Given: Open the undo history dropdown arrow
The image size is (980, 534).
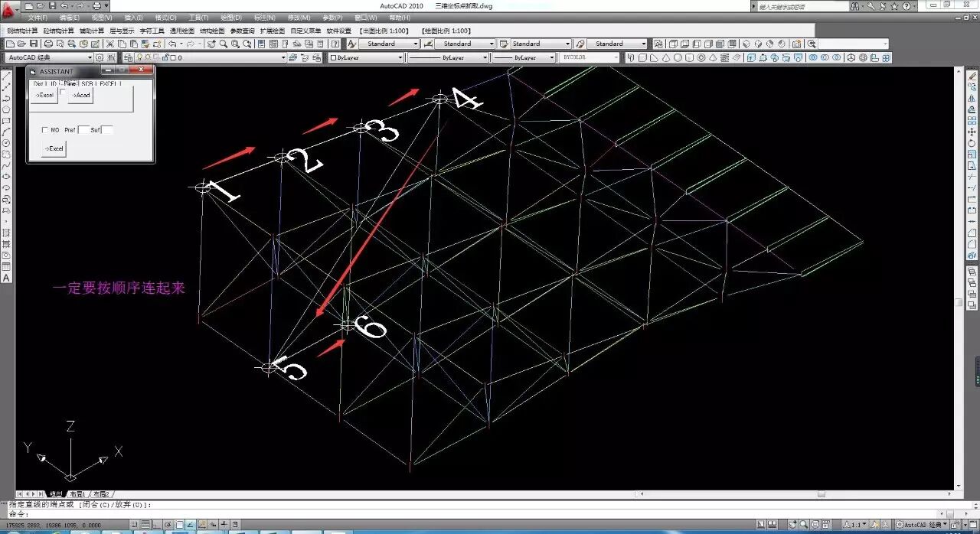Looking at the screenshot, I should 181,44.
